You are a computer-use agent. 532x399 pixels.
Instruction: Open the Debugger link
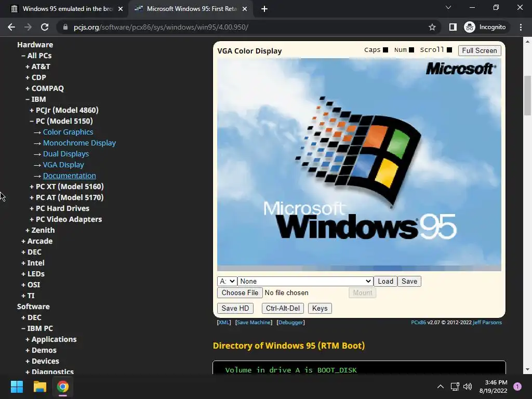[x=291, y=322]
